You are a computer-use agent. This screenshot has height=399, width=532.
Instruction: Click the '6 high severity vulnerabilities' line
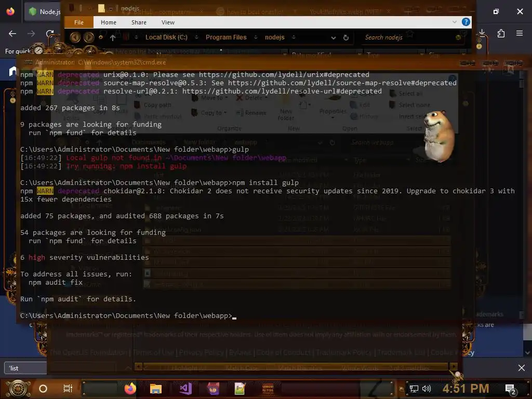tap(85, 257)
